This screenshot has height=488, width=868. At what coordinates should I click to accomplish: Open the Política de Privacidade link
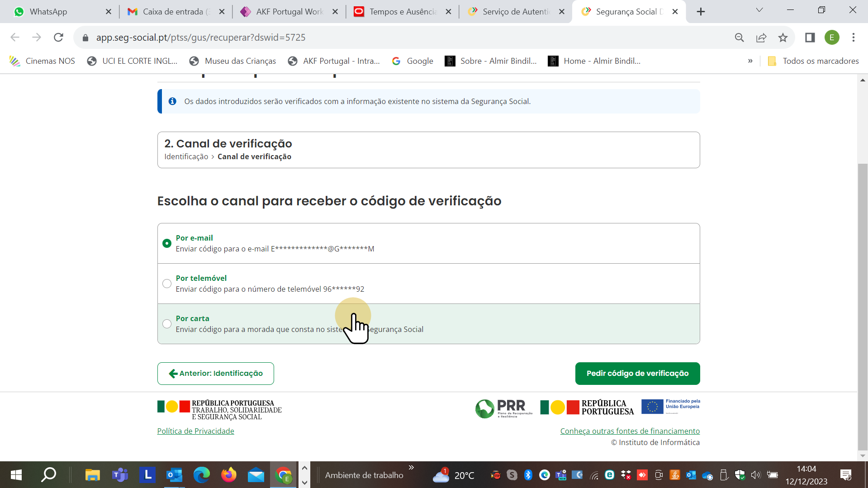(195, 431)
